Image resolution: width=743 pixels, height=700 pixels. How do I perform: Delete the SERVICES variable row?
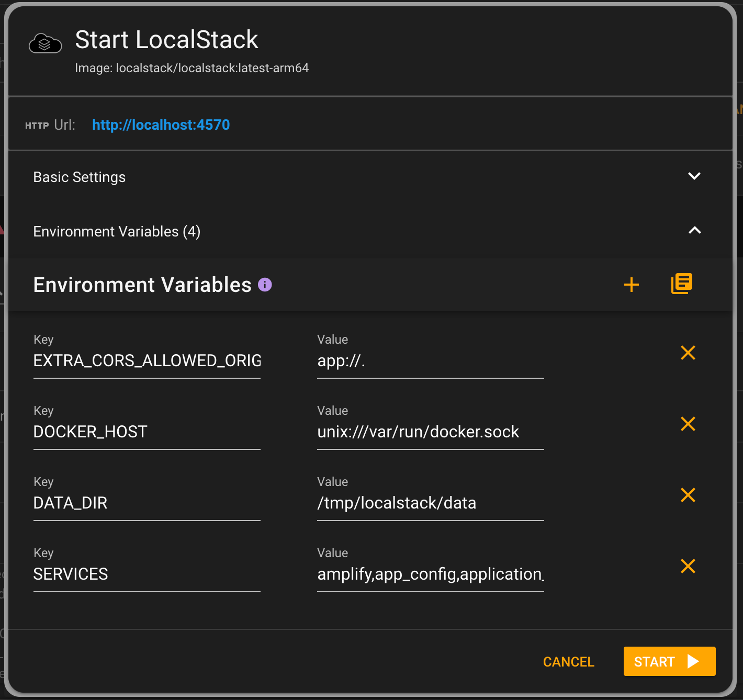(x=688, y=566)
